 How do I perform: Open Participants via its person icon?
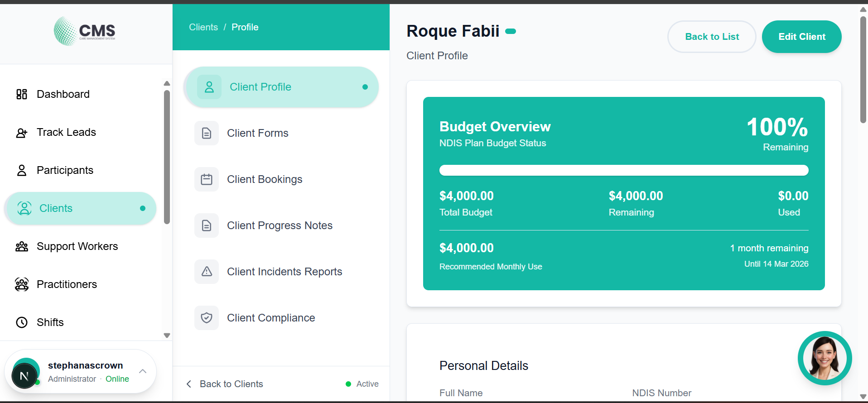(x=21, y=170)
